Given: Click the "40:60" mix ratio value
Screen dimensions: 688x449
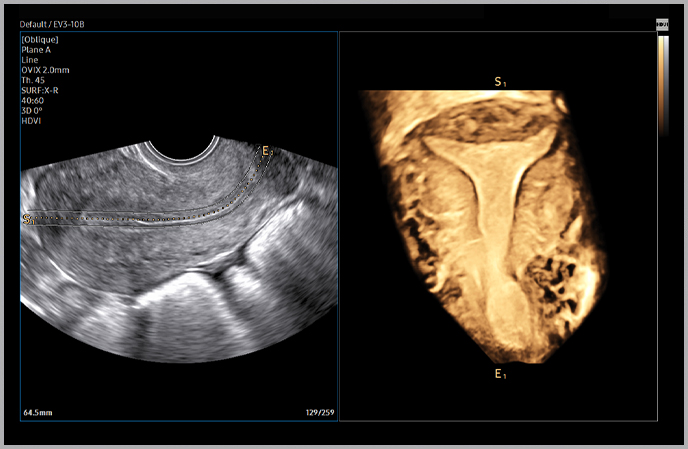Looking at the screenshot, I should (32, 100).
